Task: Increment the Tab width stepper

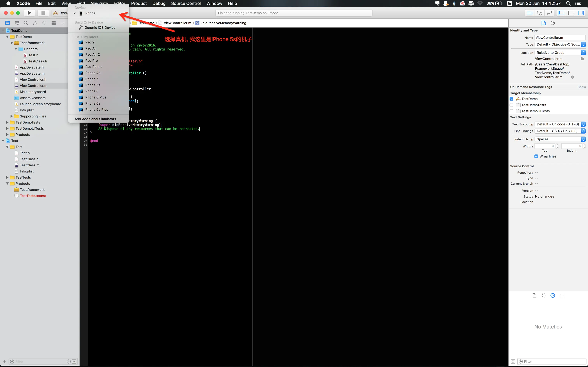Action: point(557,145)
